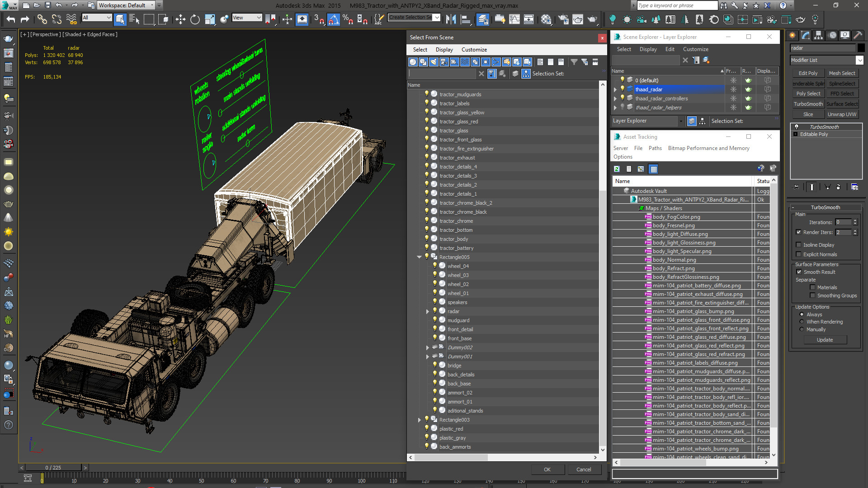Click the Edit Poly modifier button
868x488 pixels.
point(808,73)
